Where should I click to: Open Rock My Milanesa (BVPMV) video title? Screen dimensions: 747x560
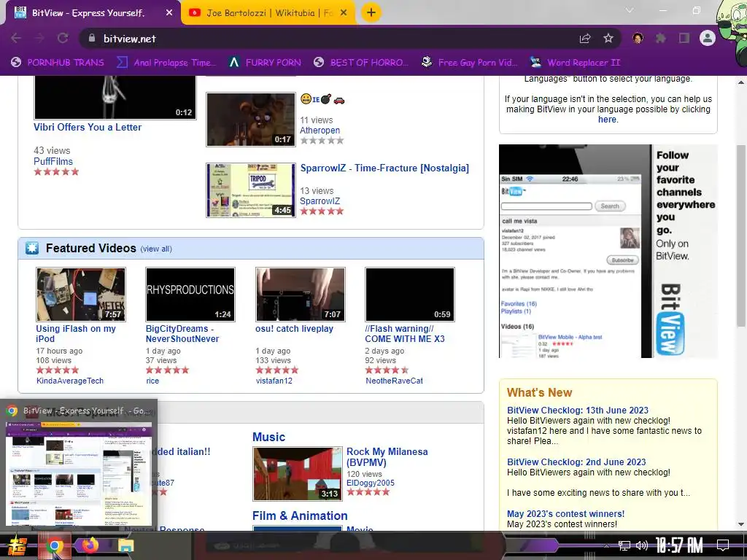387,456
